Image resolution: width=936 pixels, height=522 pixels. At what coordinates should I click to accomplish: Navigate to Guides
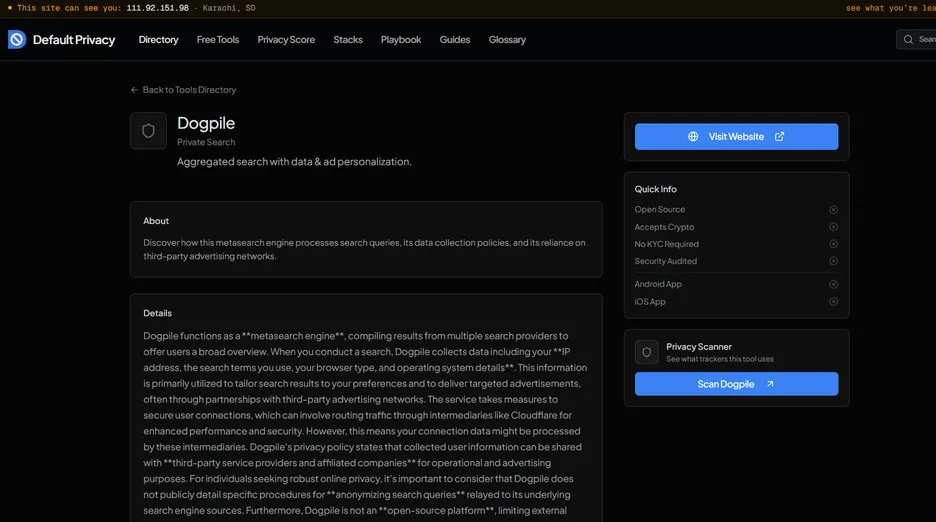[455, 39]
